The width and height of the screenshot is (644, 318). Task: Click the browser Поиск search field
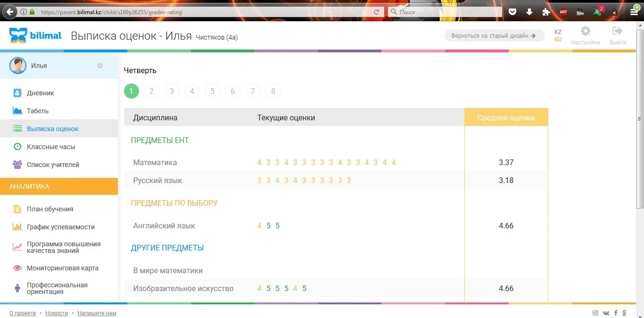[446, 12]
